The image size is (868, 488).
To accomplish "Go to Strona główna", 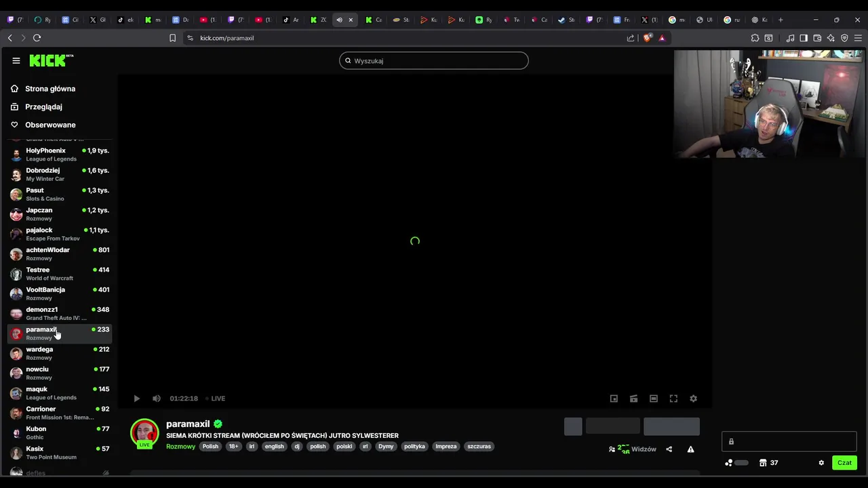I will pos(43,89).
